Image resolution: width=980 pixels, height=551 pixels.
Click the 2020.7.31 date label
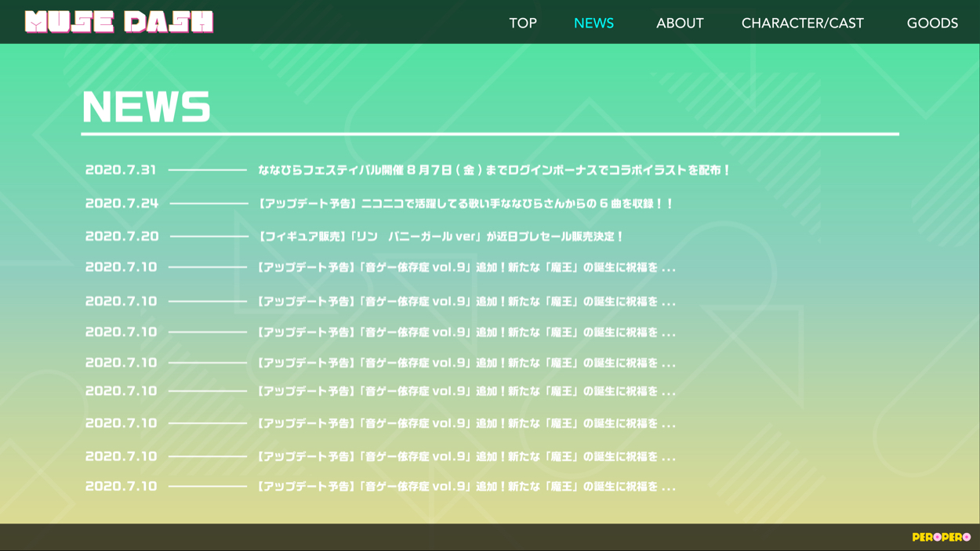121,170
